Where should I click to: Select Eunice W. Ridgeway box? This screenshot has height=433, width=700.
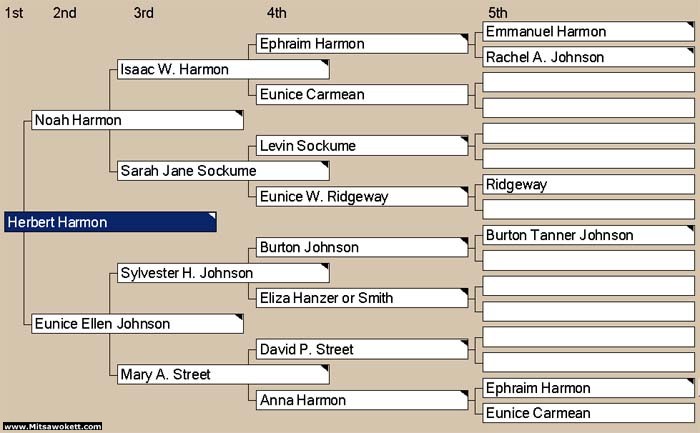pyautogui.click(x=362, y=196)
